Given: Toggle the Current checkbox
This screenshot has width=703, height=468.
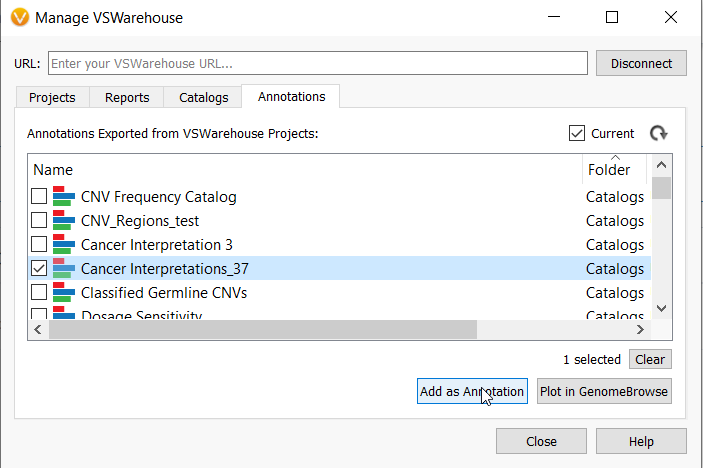Looking at the screenshot, I should tap(577, 133).
